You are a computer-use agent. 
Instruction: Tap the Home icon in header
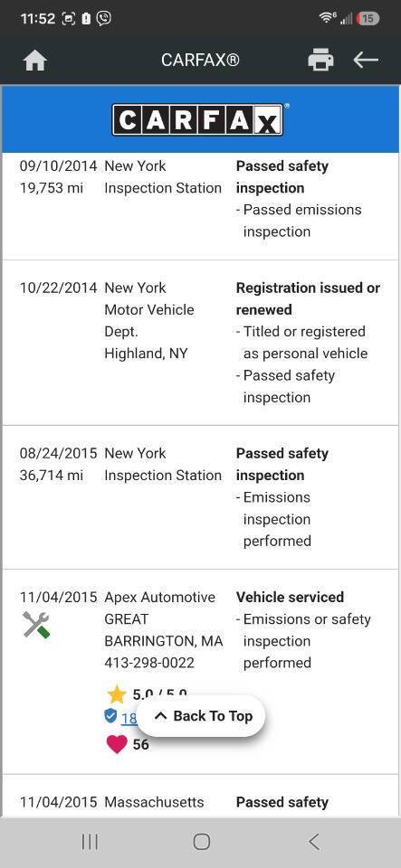(35, 61)
